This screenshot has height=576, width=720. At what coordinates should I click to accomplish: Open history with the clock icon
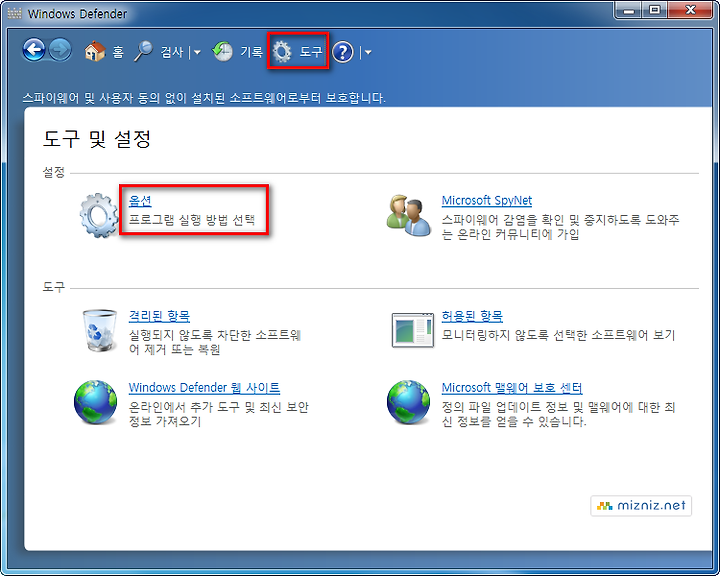click(x=223, y=51)
